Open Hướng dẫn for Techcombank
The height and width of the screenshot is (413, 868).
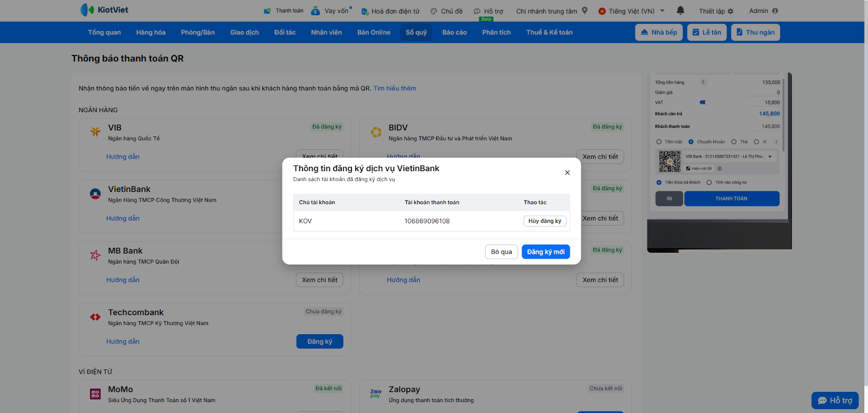(123, 342)
